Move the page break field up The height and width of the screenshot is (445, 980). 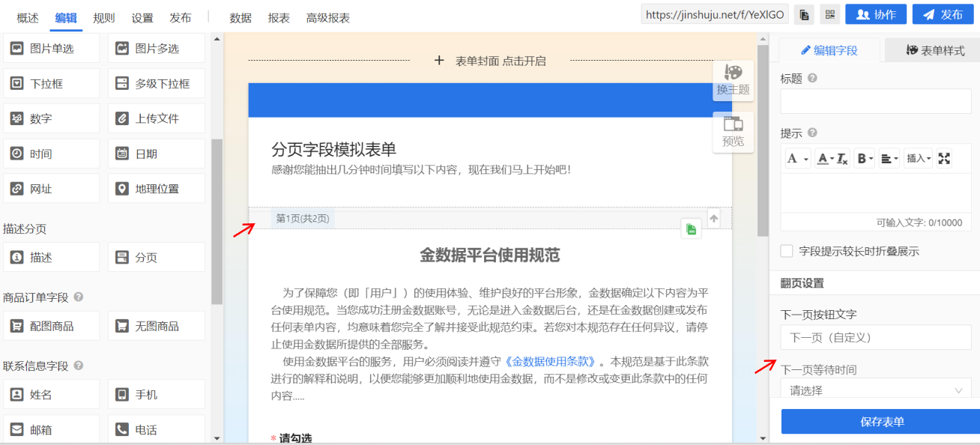pos(713,218)
